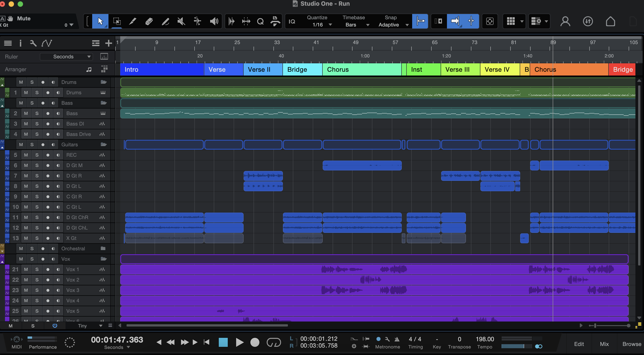Select the Inst arranger section
644x355 pixels.
click(x=423, y=70)
